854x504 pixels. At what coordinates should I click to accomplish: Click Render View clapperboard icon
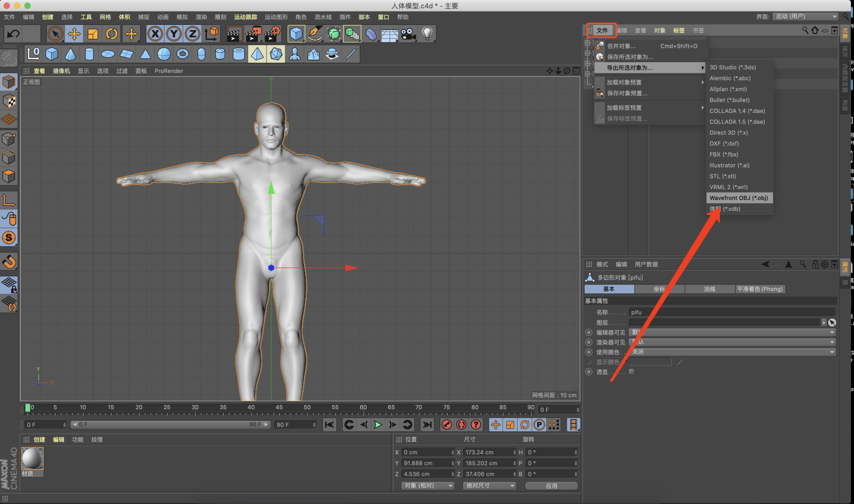coord(234,34)
